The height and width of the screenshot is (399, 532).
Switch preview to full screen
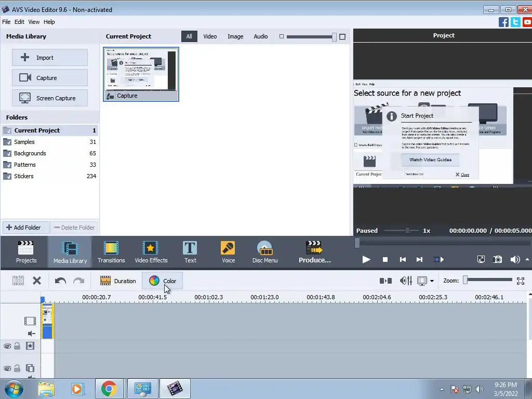click(481, 260)
